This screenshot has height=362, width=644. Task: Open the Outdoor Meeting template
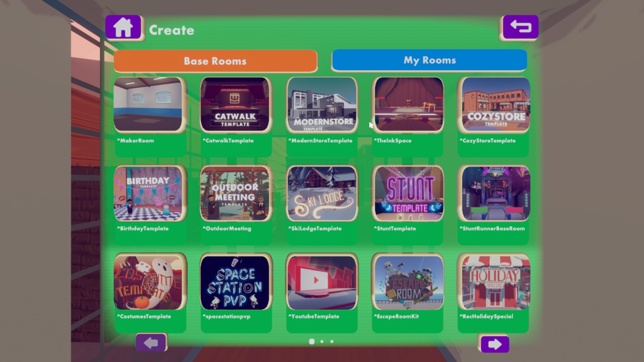point(235,193)
